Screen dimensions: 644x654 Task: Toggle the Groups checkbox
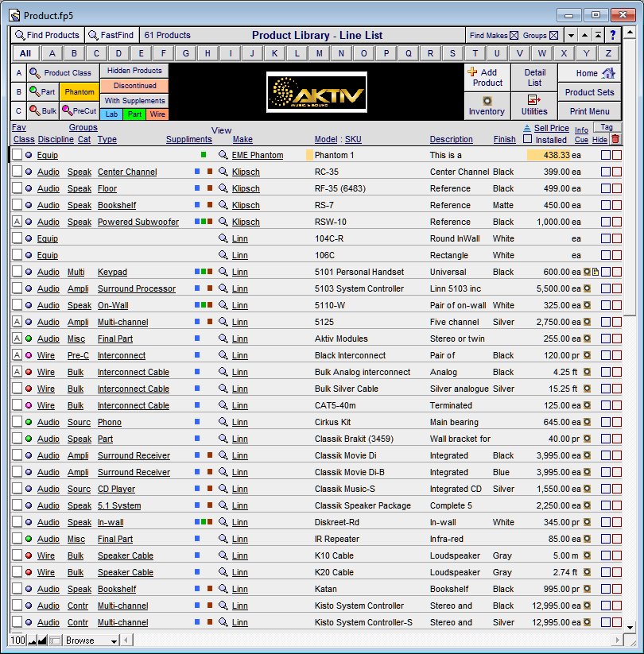point(554,36)
